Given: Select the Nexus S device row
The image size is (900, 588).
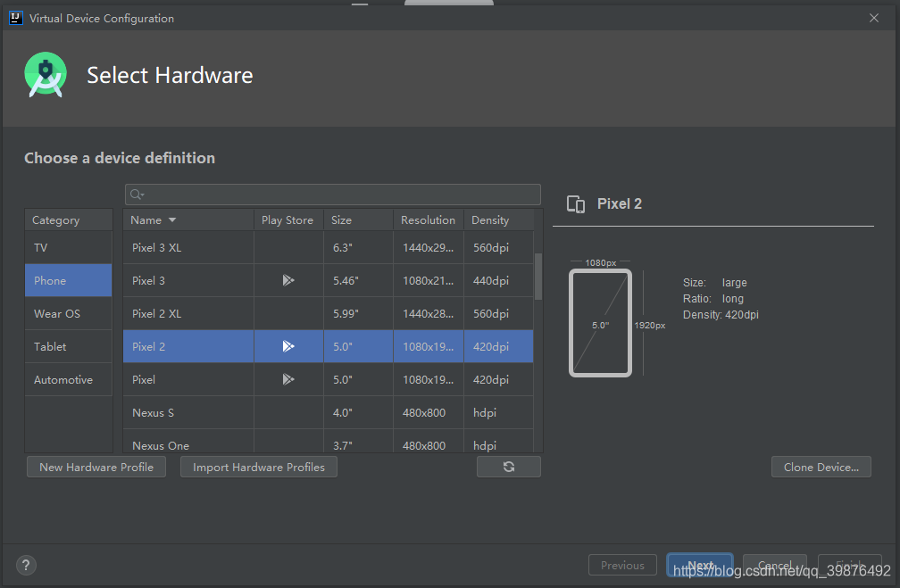Looking at the screenshot, I should pyautogui.click(x=187, y=412).
